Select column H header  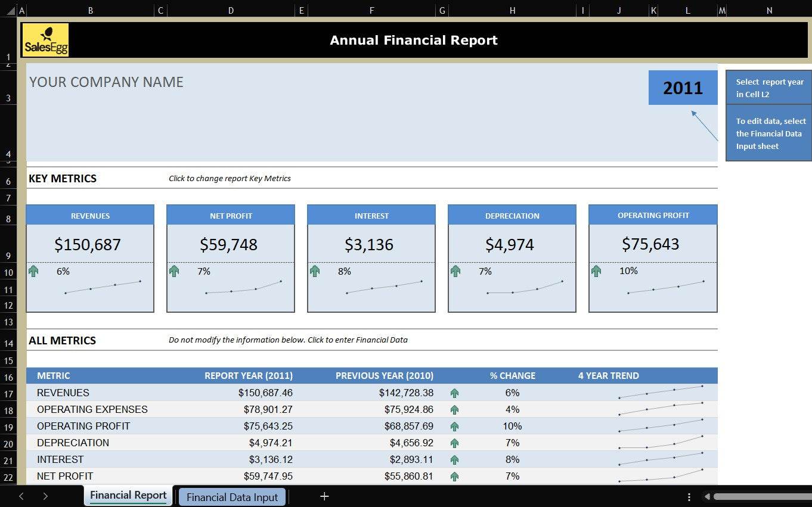(512, 10)
